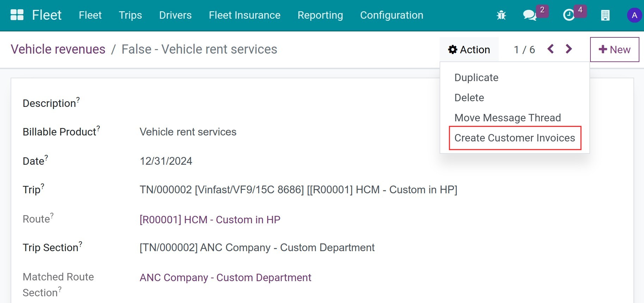This screenshot has height=303, width=644.
Task: Expand the Reporting menu
Action: point(320,15)
